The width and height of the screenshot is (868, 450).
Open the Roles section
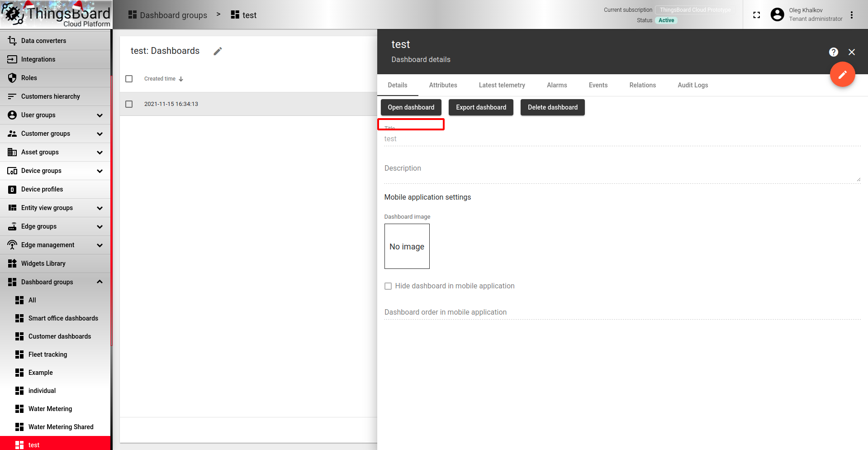tap(29, 77)
